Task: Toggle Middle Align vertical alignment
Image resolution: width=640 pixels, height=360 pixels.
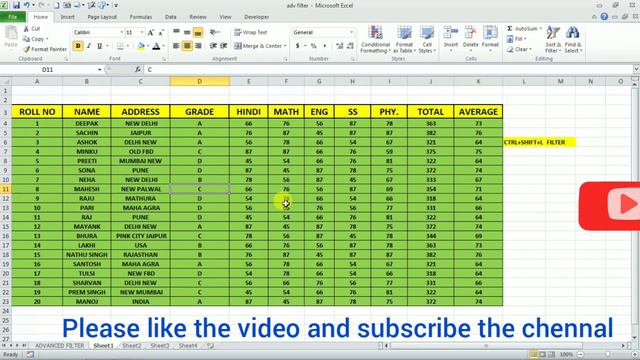Action: pos(187,32)
